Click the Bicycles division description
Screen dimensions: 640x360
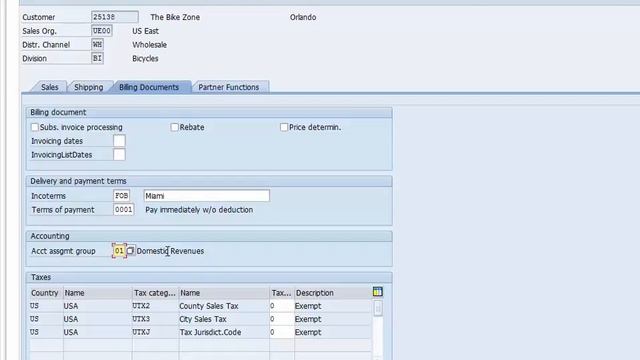[x=145, y=58]
